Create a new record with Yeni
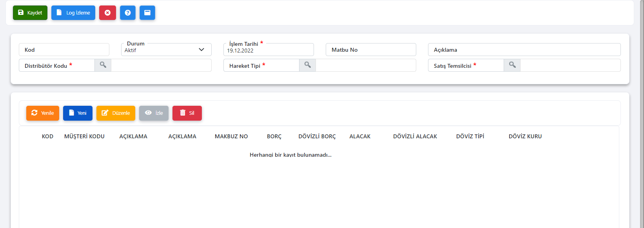The width and height of the screenshot is (644, 228). click(x=78, y=113)
